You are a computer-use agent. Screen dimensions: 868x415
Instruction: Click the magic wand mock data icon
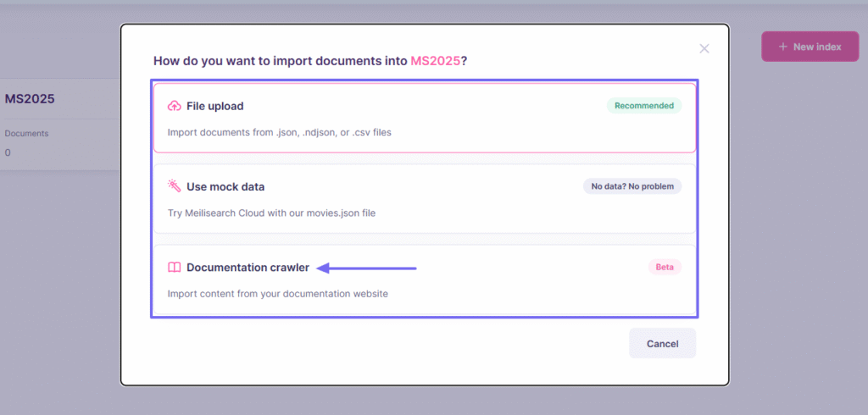175,186
